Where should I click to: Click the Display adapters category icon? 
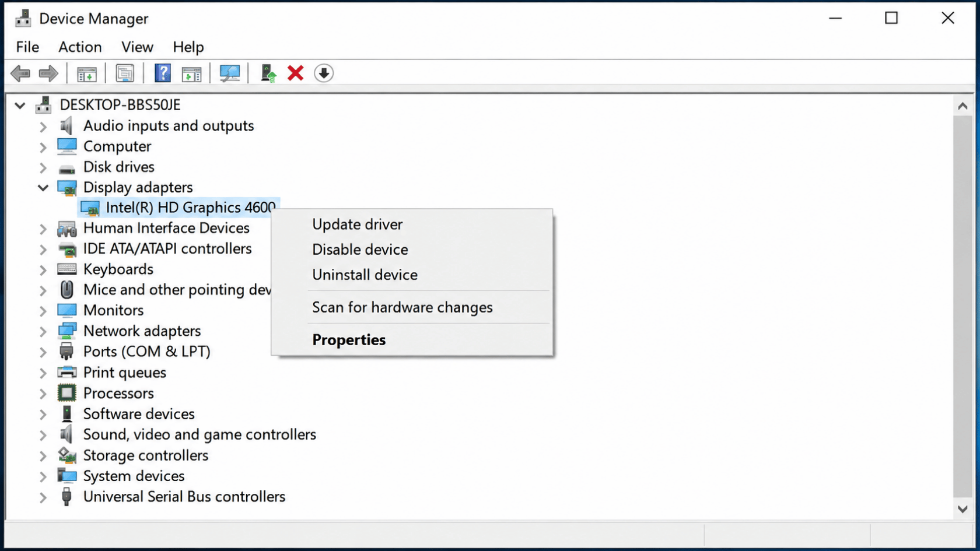tap(67, 188)
